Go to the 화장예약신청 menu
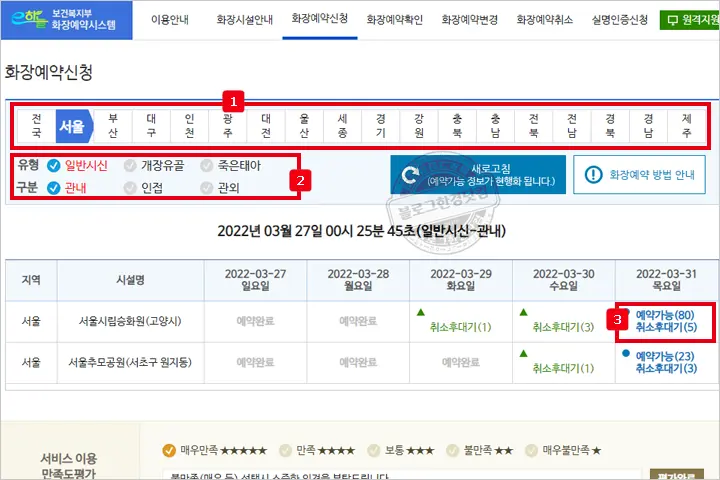This screenshot has height=480, width=720. [320, 19]
